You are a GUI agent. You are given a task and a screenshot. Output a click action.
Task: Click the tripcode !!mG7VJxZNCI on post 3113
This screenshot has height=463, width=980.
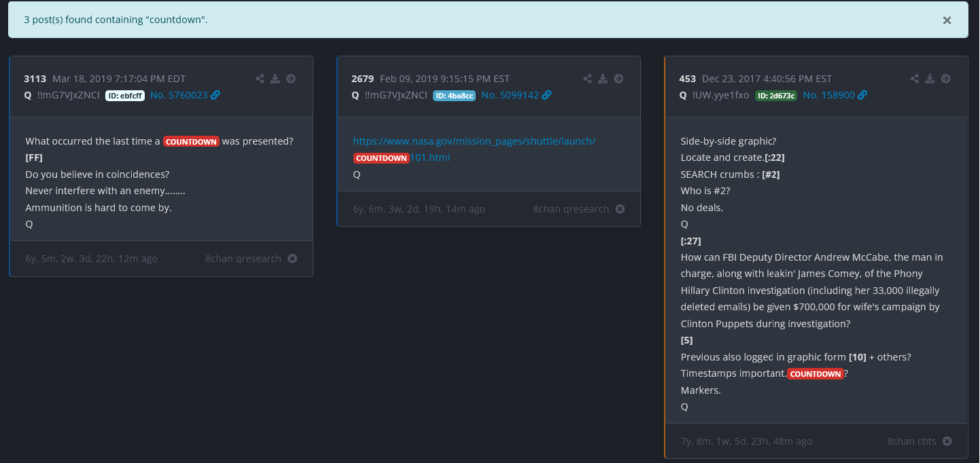(69, 95)
